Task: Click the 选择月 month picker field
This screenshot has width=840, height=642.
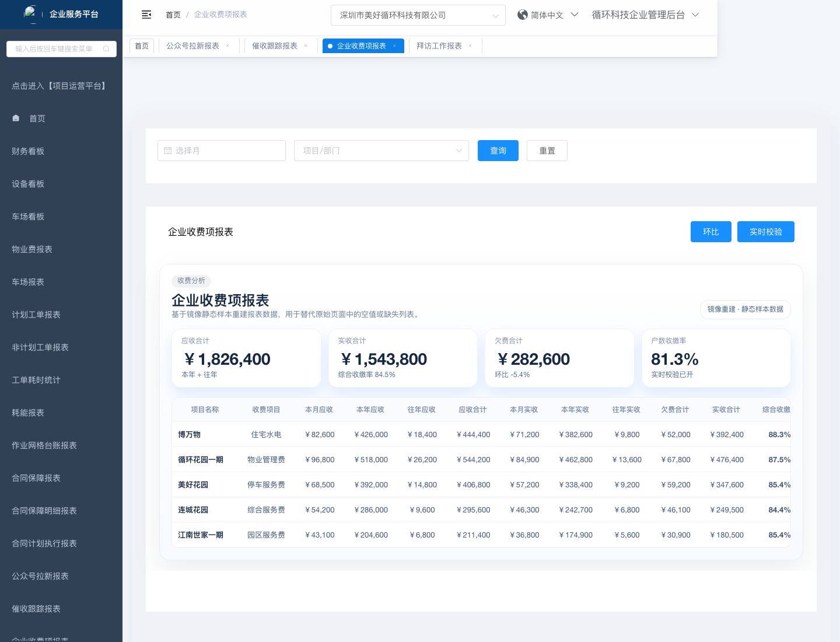Action: point(222,151)
